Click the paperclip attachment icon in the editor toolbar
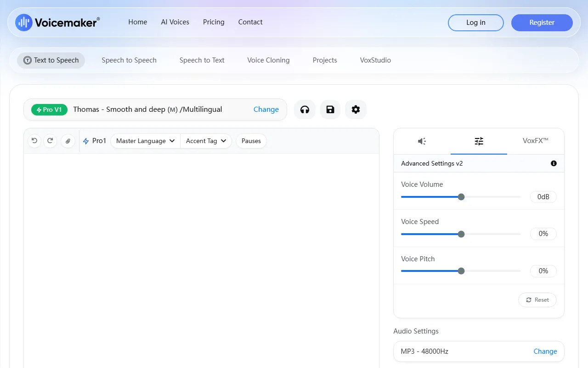The height and width of the screenshot is (368, 588). (x=68, y=141)
